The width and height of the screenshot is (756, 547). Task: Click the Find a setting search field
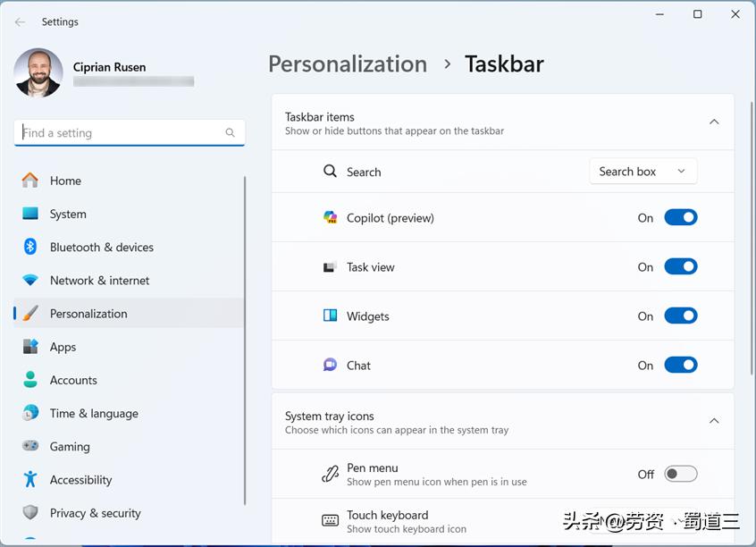(130, 132)
